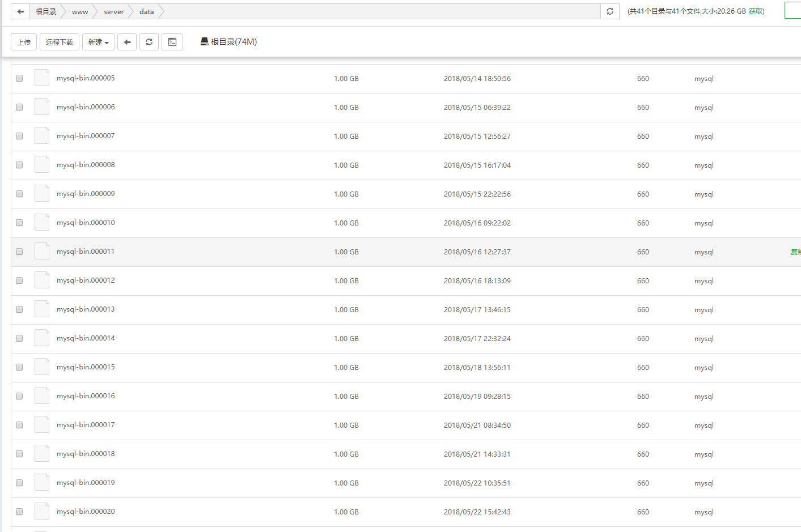Click file icon for mysql-bin.000014
The image size is (801, 532).
[42, 338]
